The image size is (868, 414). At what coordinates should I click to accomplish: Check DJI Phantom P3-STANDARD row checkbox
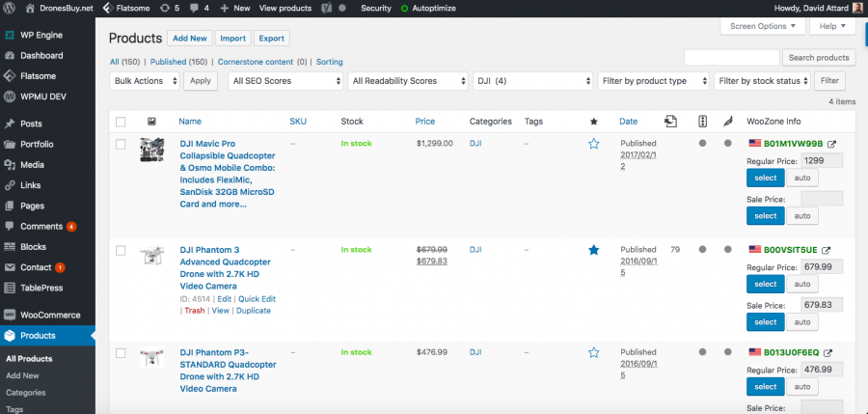tap(121, 352)
